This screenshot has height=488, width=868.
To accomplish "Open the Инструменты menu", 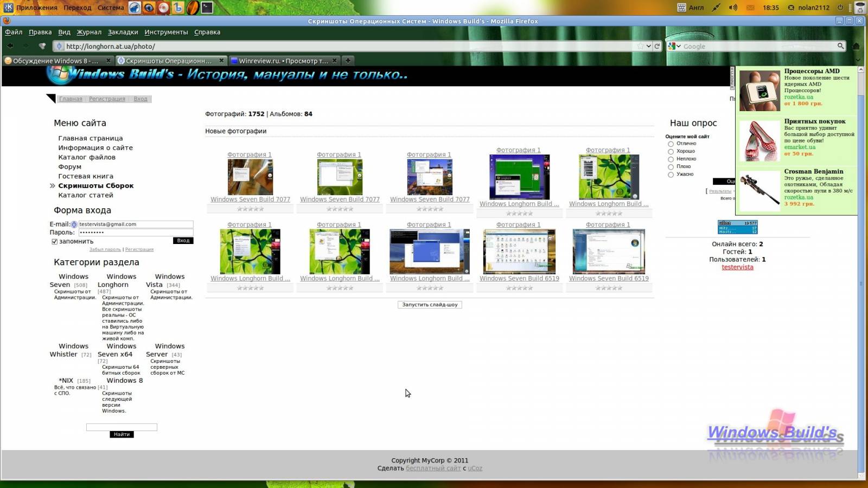I will 166,32.
